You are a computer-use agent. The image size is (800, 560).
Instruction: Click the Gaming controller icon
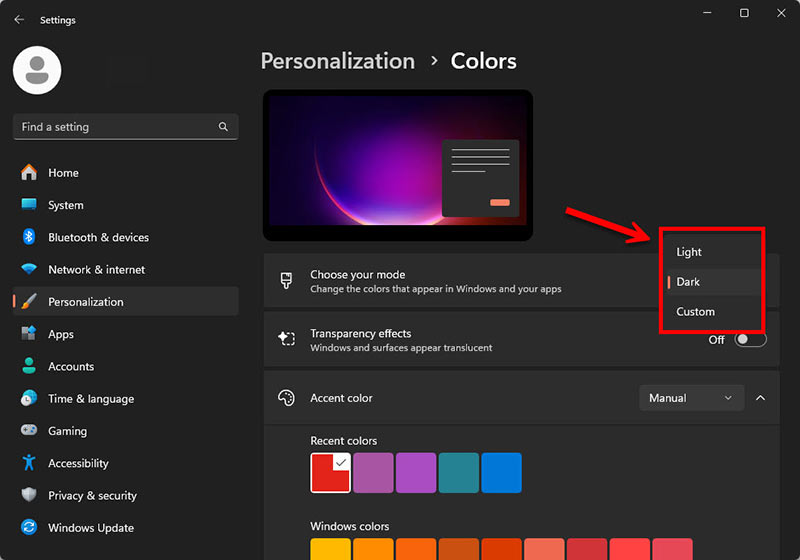[x=29, y=430]
